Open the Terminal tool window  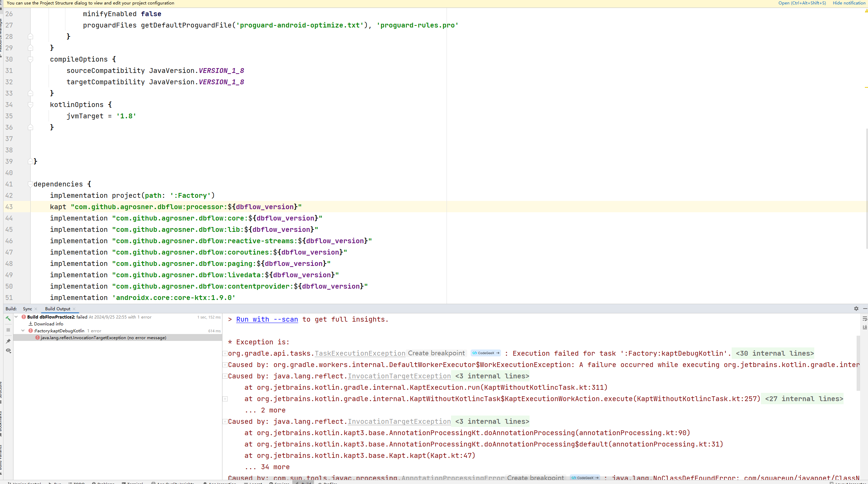(x=132, y=482)
